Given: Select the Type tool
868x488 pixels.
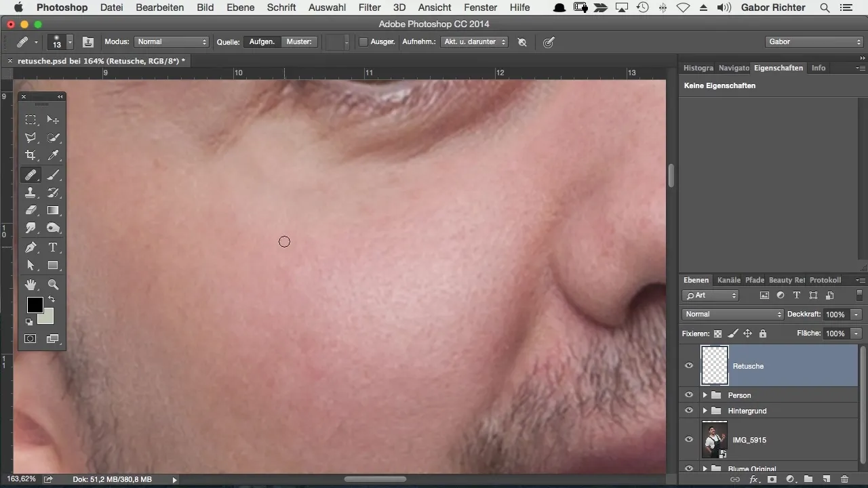Looking at the screenshot, I should (53, 247).
